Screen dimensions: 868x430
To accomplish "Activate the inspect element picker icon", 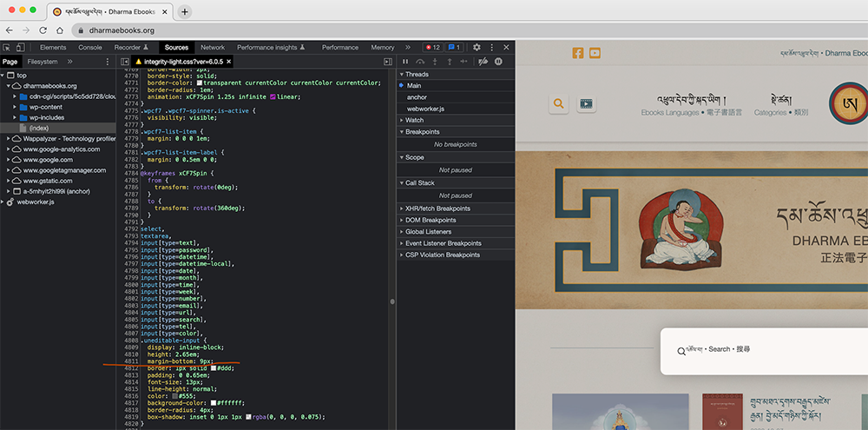I will [7, 48].
